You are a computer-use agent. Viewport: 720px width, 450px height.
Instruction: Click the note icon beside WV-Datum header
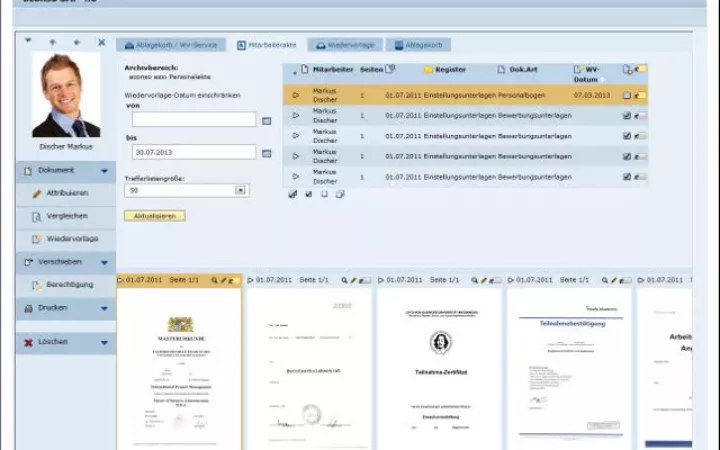coord(578,69)
